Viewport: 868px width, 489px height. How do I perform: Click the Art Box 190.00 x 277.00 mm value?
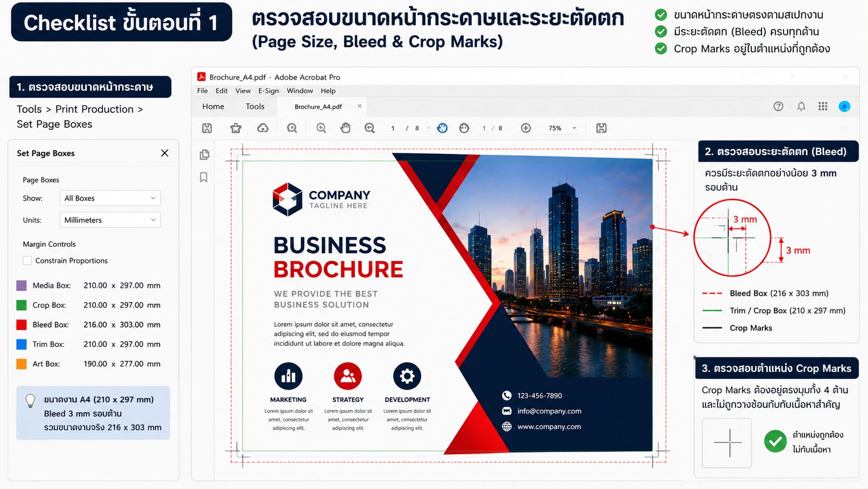[122, 364]
